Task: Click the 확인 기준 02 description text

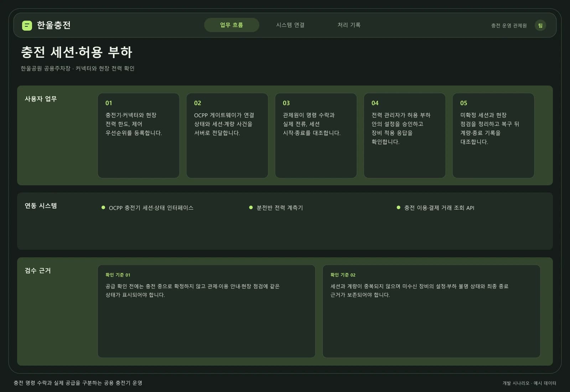Action: point(419,290)
